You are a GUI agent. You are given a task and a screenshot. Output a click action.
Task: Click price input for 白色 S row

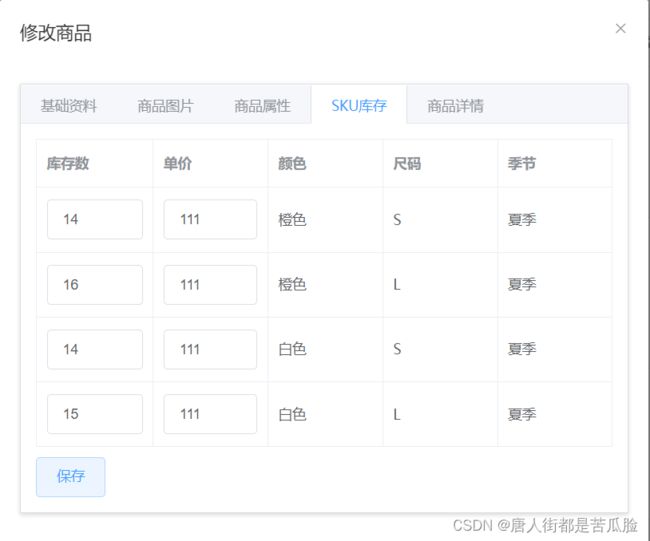(210, 349)
